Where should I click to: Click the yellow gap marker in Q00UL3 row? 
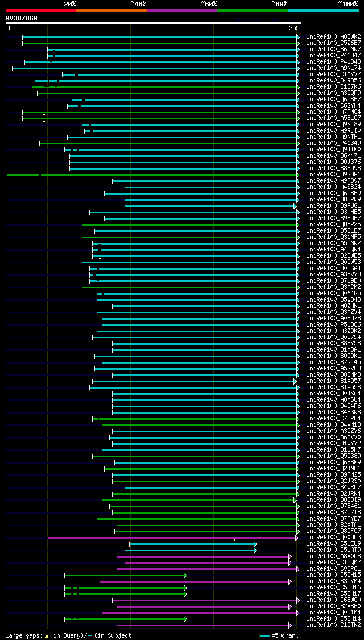(x=234, y=540)
